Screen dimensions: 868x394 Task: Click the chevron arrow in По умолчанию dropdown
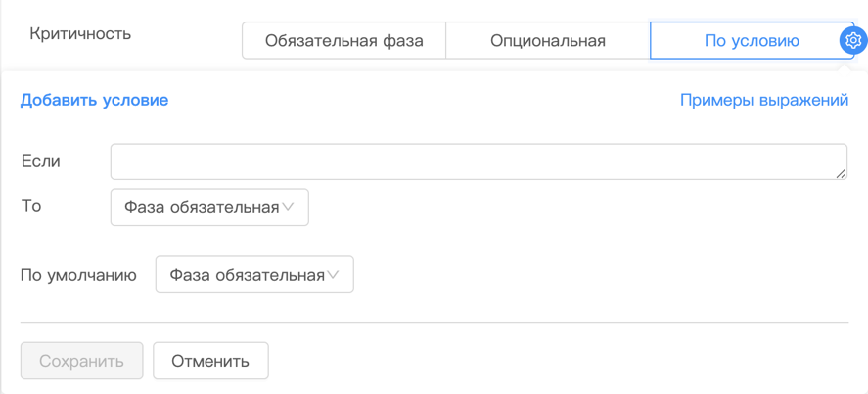333,275
